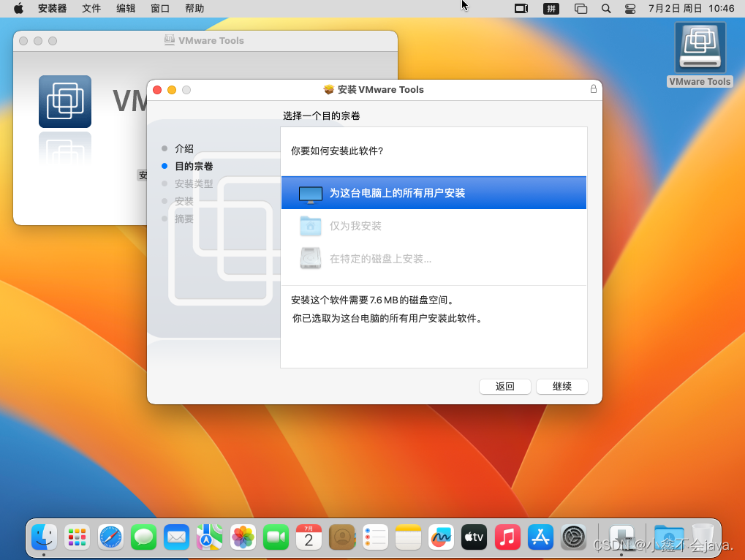Click the 目的宗卷 step in sidebar

[x=194, y=166]
